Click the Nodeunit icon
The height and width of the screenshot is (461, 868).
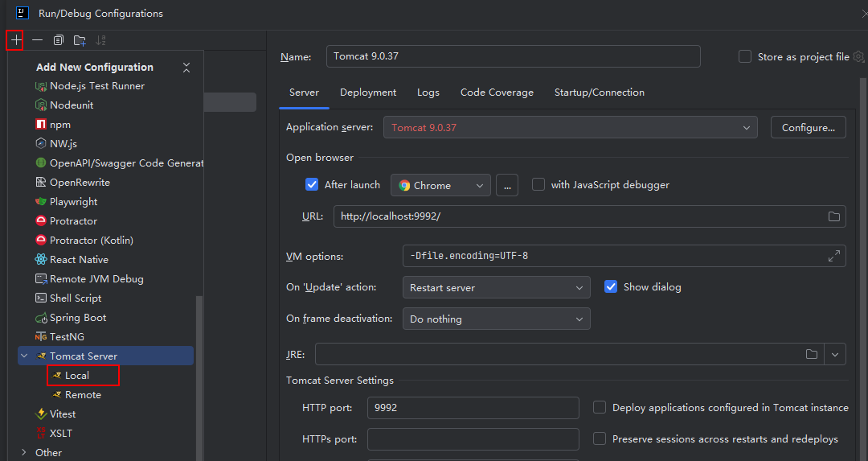(x=41, y=105)
